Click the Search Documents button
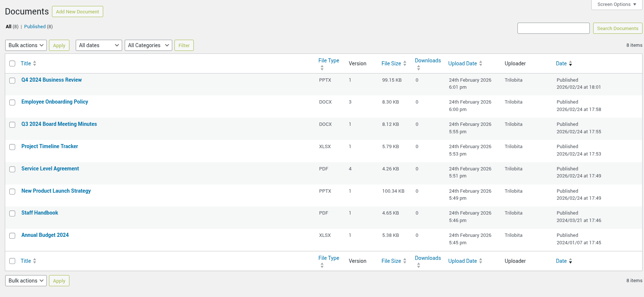 coord(617,28)
